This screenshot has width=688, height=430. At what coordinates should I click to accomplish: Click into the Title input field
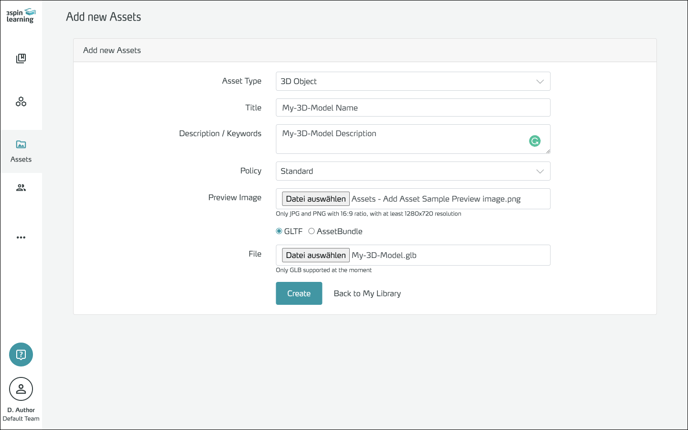pos(413,108)
